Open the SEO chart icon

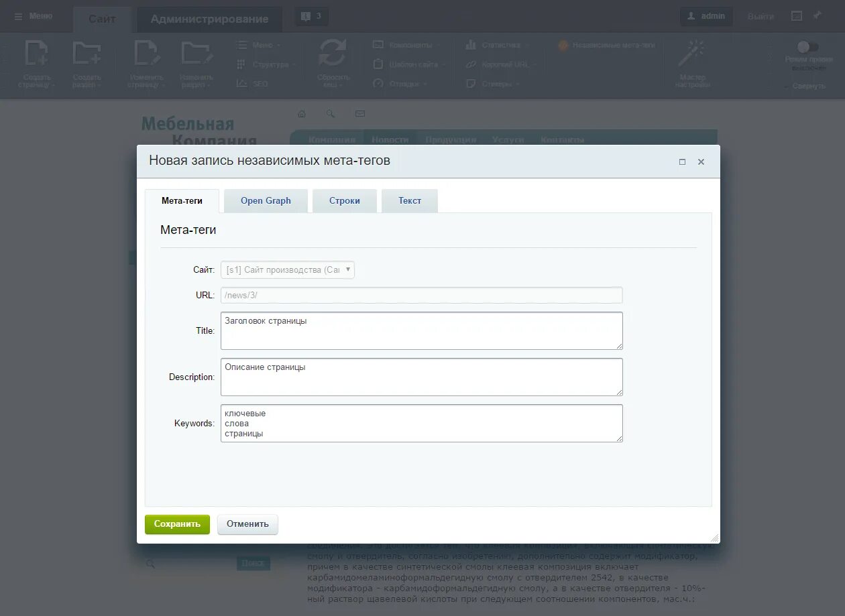coord(241,84)
